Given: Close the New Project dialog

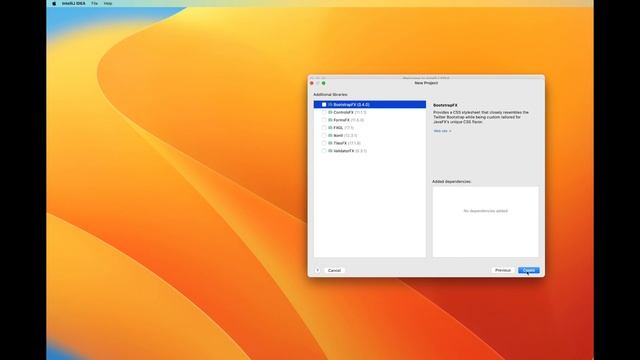Looking at the screenshot, I should pyautogui.click(x=312, y=83).
